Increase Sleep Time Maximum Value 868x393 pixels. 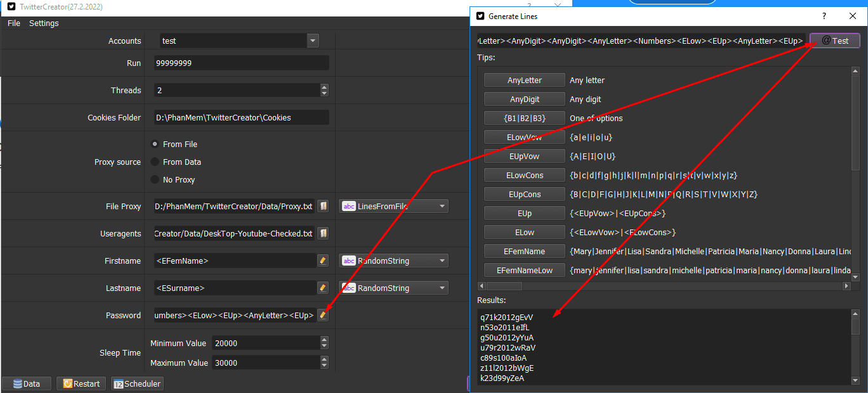coord(324,359)
